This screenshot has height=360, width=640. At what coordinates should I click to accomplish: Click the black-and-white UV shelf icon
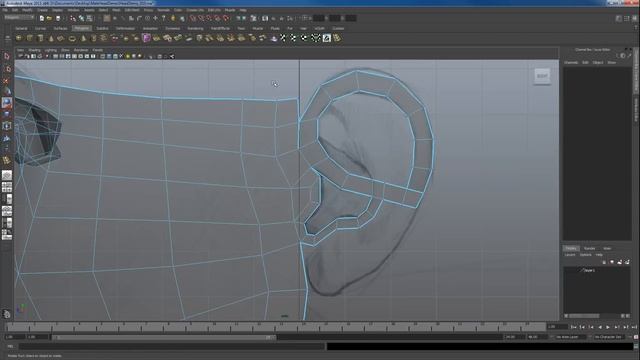326,38
